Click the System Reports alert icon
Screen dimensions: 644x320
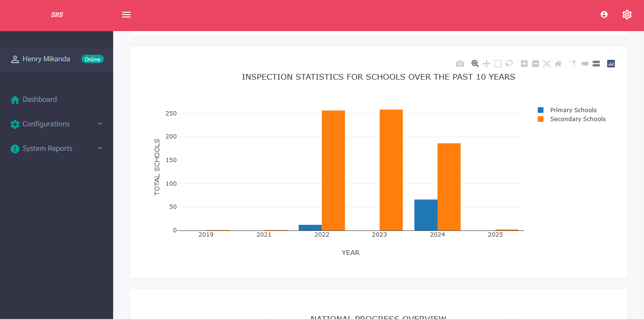coord(15,148)
